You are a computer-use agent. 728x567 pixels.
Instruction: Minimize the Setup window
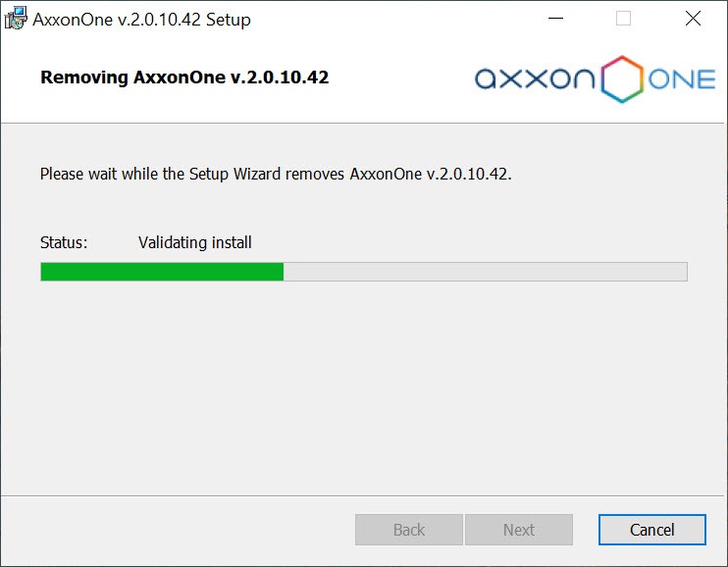pyautogui.click(x=554, y=19)
